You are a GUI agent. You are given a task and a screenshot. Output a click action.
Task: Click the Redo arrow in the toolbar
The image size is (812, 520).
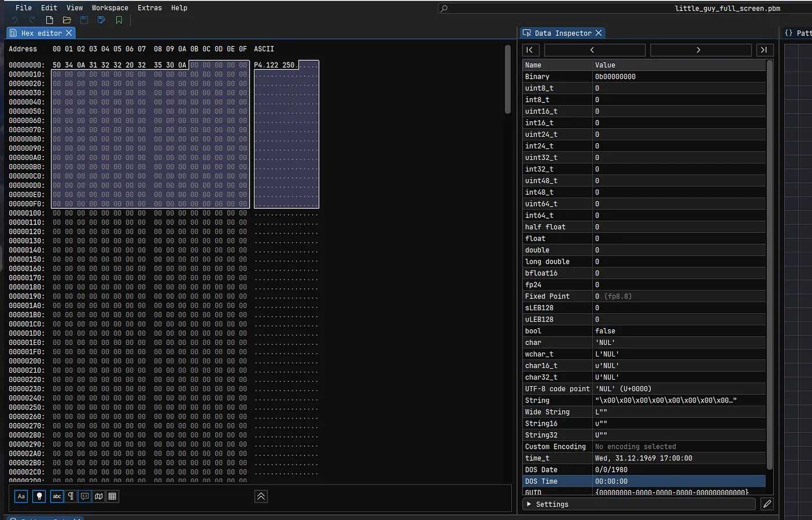pos(32,20)
